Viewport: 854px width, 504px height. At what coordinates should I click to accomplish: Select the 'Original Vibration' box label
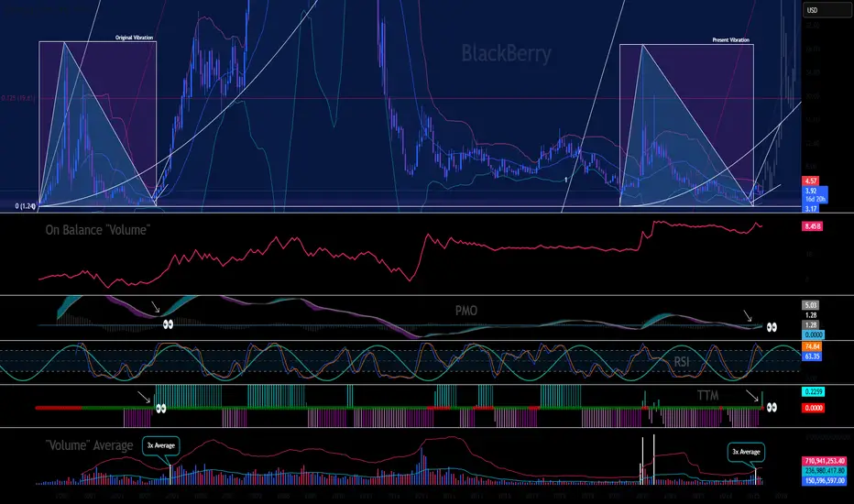pos(134,38)
